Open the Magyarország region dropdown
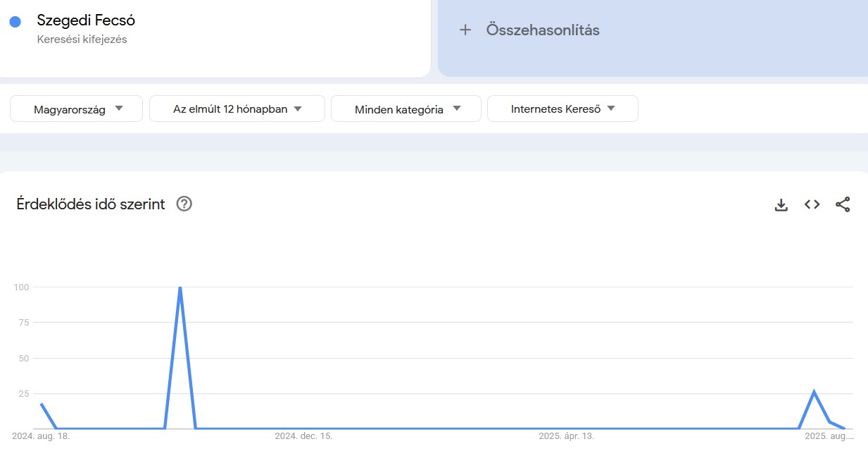 75,109
